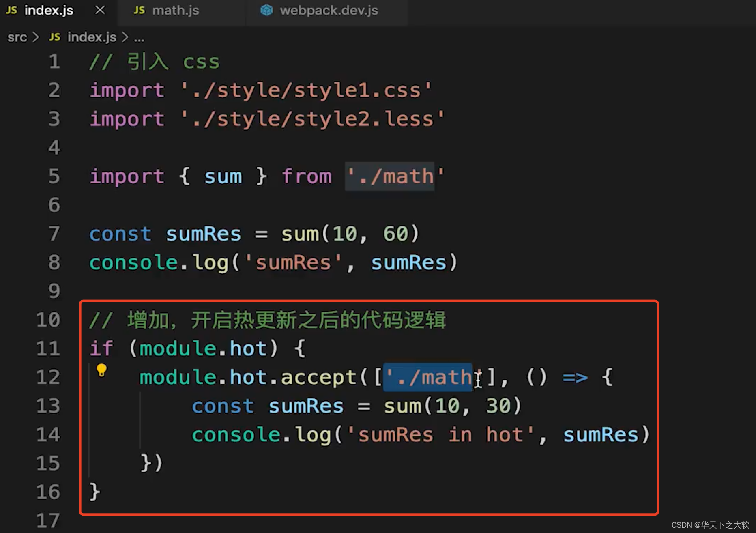The width and height of the screenshot is (756, 533).
Task: Click 'import' keyword on line 3
Action: pyautogui.click(x=127, y=120)
